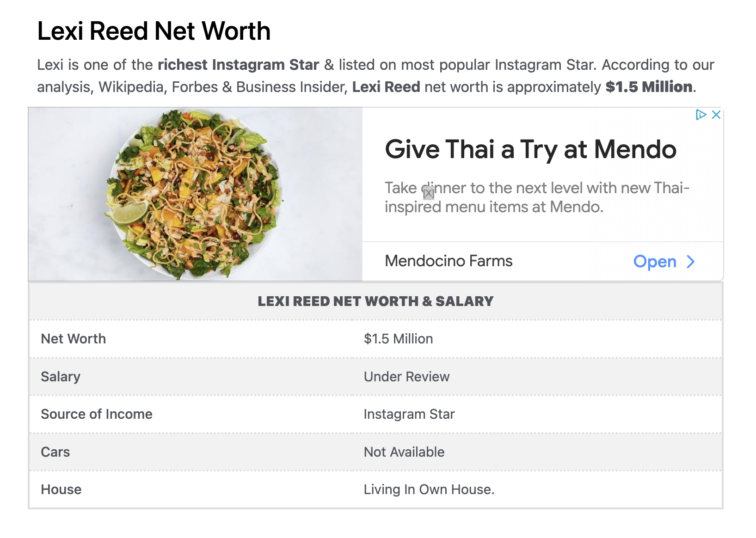Click the small [x] marker over ad text
This screenshot has height=538, width=756.
429,193
